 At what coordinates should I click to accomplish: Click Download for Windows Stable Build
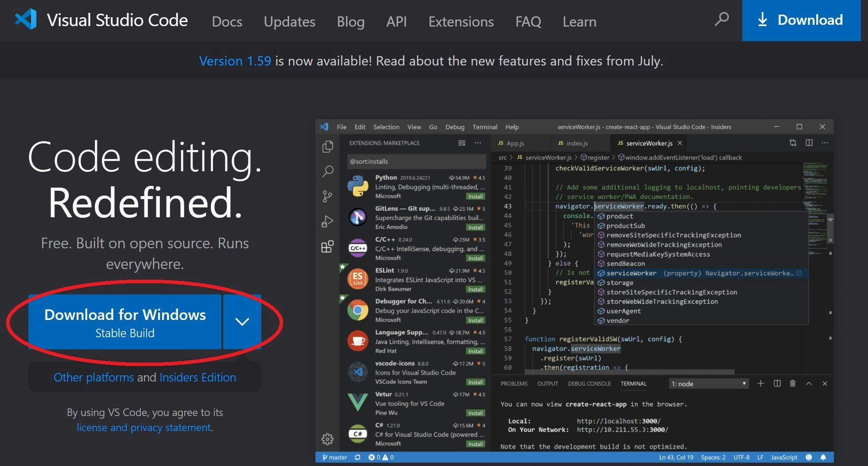(x=125, y=322)
